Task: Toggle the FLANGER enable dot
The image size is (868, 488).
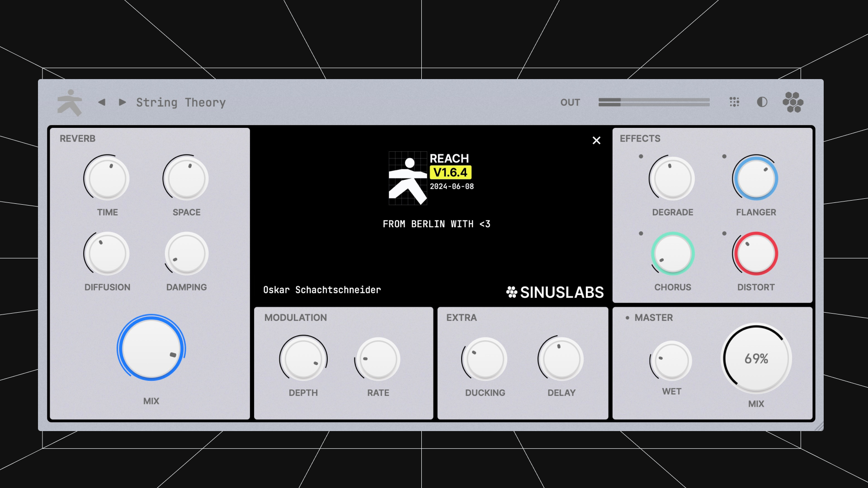Action: point(724,156)
